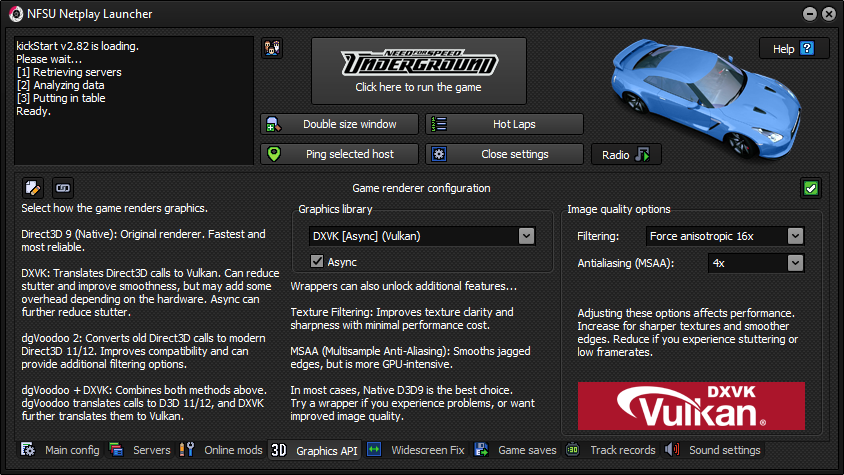Click the link icon next to the eraser
The width and height of the screenshot is (844, 475).
click(x=63, y=187)
